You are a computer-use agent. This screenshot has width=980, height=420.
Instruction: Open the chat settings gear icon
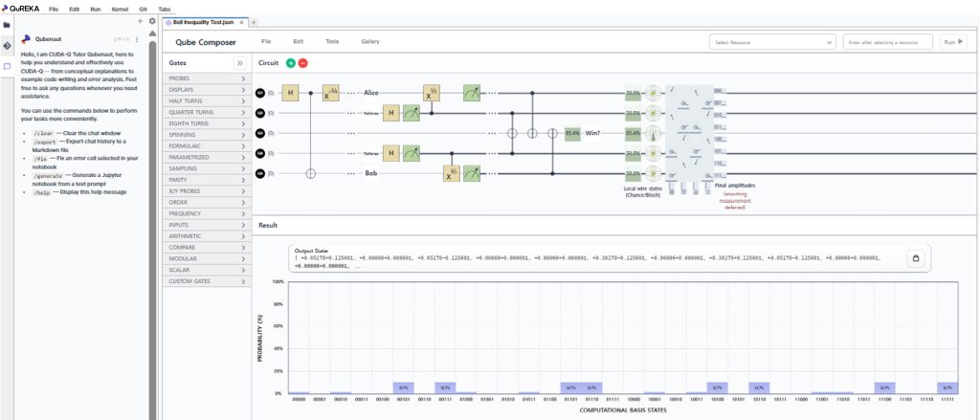pos(151,20)
